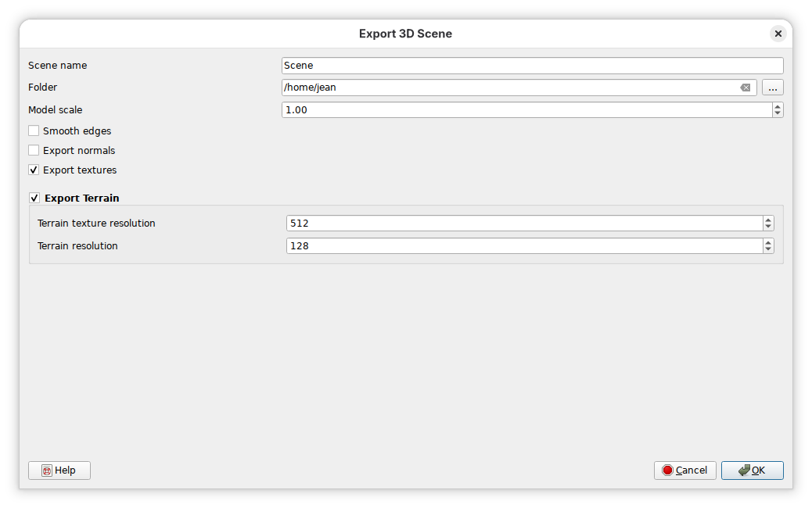Viewport: 812px width, 508px height.
Task: Raise Terrain texture resolution with the up arrow
Action: click(x=768, y=220)
